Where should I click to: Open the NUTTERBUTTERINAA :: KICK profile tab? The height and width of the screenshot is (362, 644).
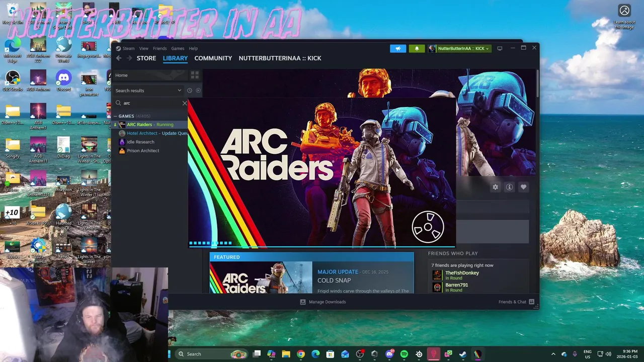(x=280, y=58)
